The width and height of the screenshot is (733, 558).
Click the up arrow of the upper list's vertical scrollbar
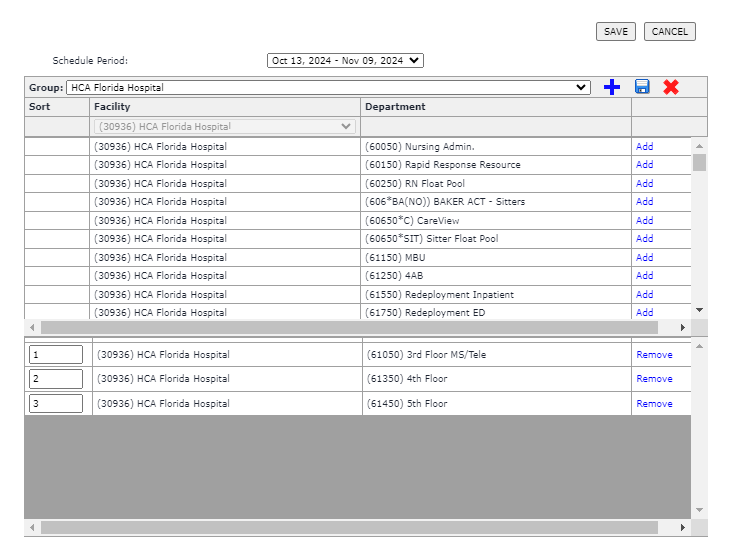click(x=699, y=146)
